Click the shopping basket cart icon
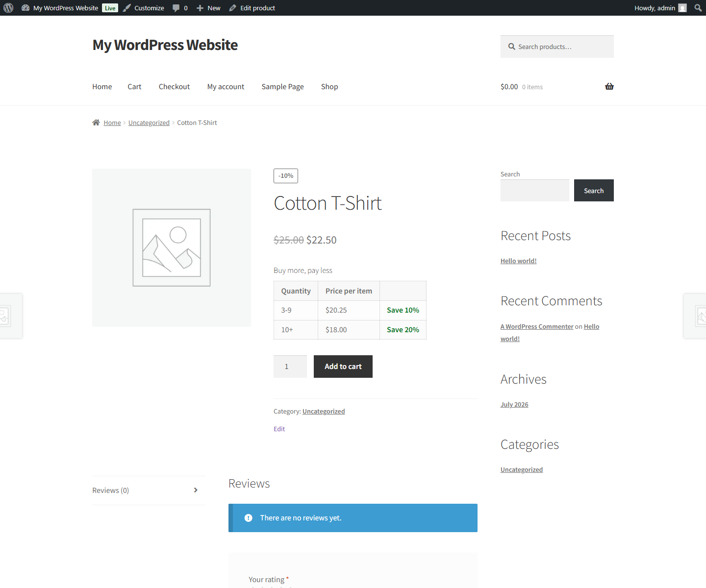The height and width of the screenshot is (588, 706). [x=609, y=86]
